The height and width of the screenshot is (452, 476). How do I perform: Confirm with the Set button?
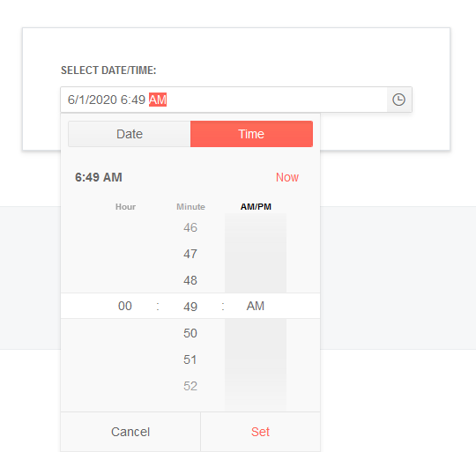coord(260,432)
